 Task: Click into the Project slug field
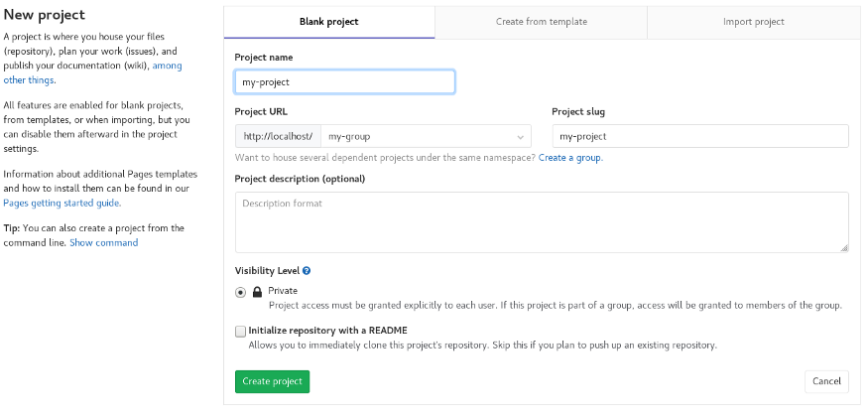click(x=699, y=136)
